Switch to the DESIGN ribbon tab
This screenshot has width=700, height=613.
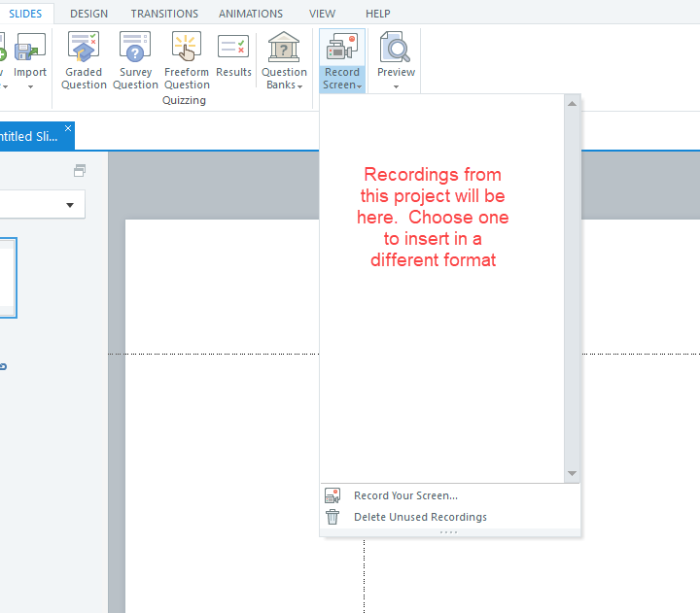[88, 14]
